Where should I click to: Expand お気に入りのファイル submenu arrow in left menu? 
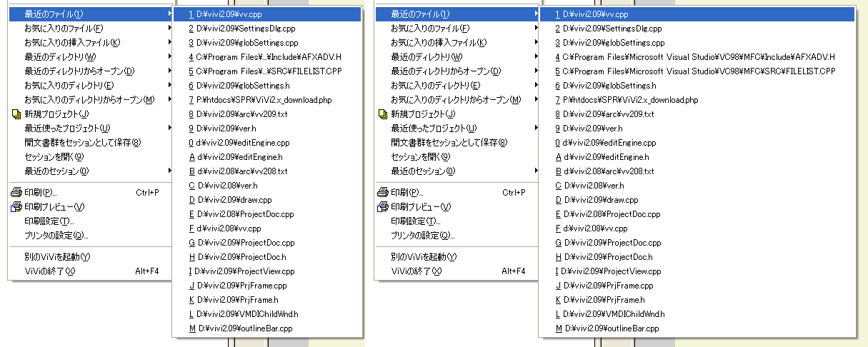[x=169, y=29]
